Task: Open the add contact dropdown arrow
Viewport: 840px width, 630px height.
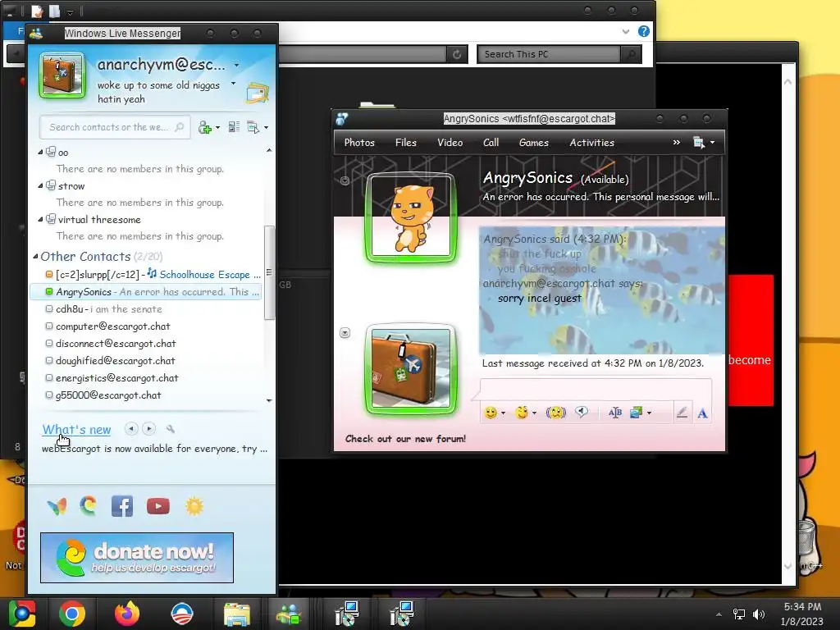Action: click(217, 128)
